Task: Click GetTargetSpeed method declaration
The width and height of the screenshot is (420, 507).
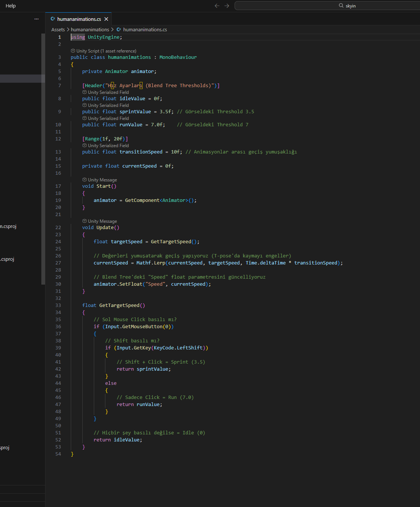Action: pyautogui.click(x=119, y=305)
